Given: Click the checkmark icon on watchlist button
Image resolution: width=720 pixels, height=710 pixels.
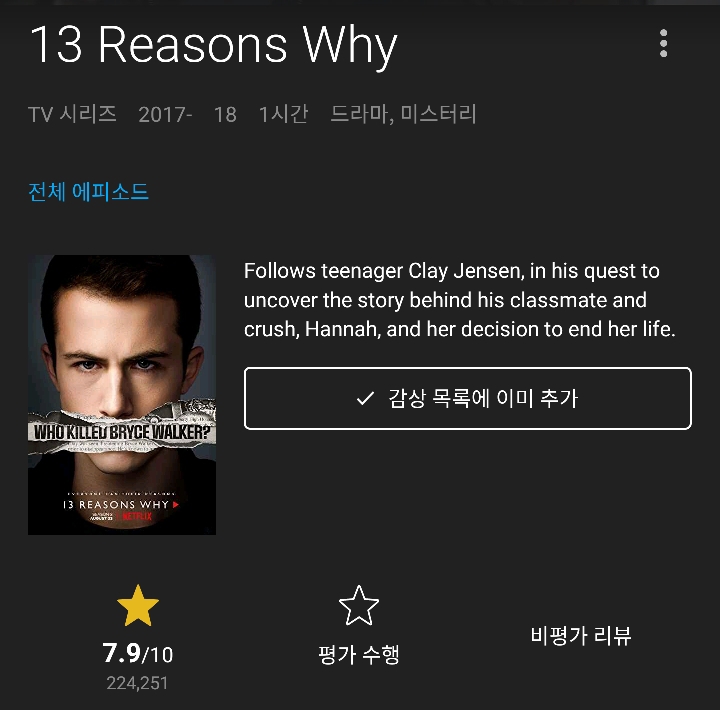Looking at the screenshot, I should 366,398.
